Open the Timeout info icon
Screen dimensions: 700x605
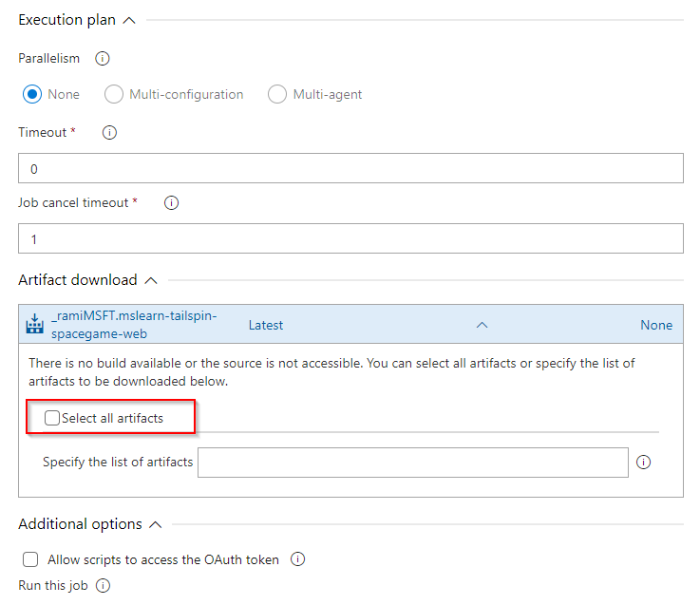tap(109, 133)
